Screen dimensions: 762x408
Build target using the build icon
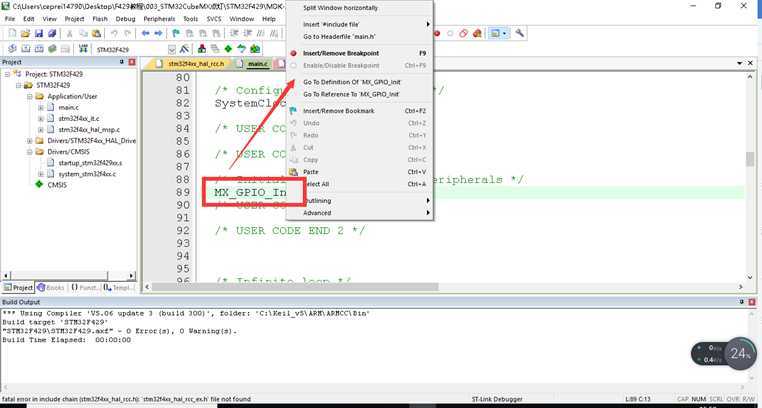pos(25,49)
